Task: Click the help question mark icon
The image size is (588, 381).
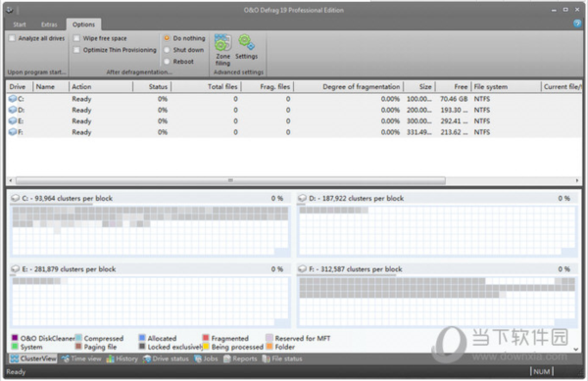Action: pyautogui.click(x=577, y=24)
